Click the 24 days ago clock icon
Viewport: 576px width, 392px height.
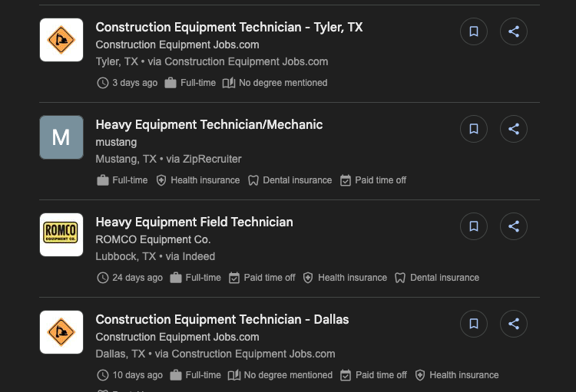tap(103, 278)
